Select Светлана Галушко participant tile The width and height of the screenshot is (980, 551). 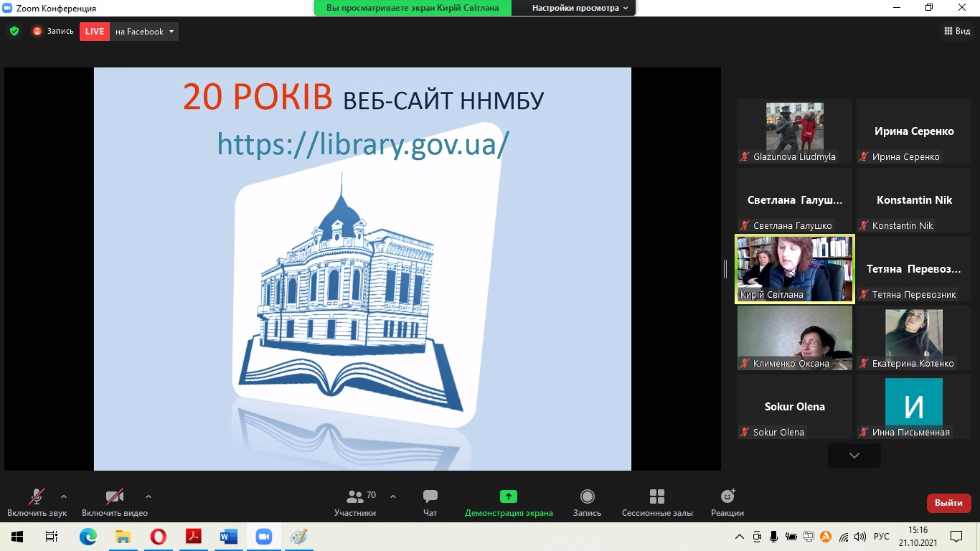[x=795, y=200]
